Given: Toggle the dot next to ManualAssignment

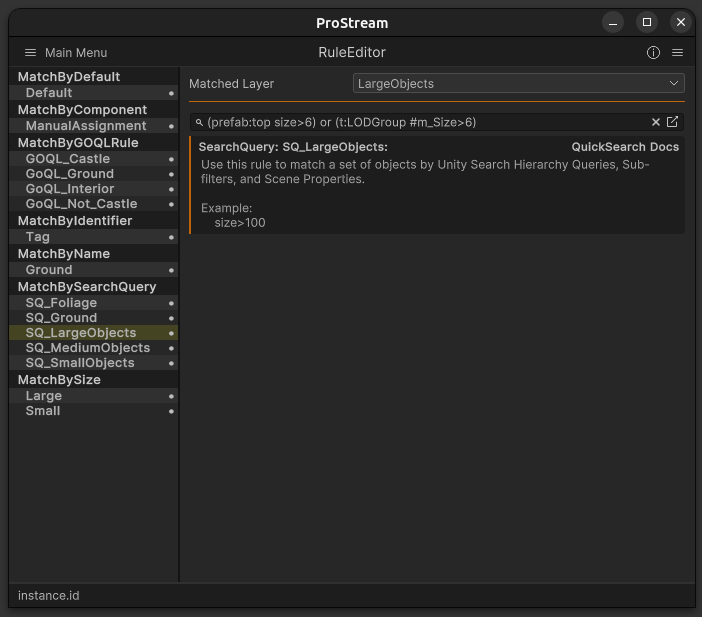Looking at the screenshot, I should click(171, 127).
